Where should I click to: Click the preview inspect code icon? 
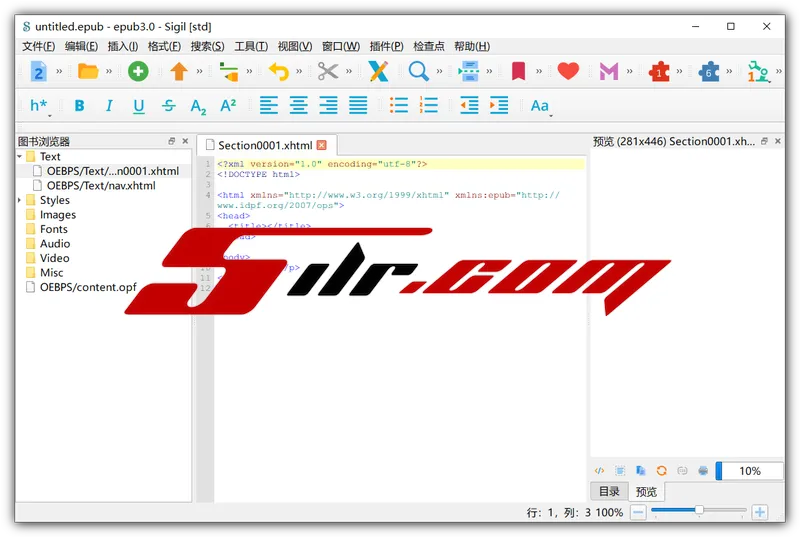[x=599, y=471]
